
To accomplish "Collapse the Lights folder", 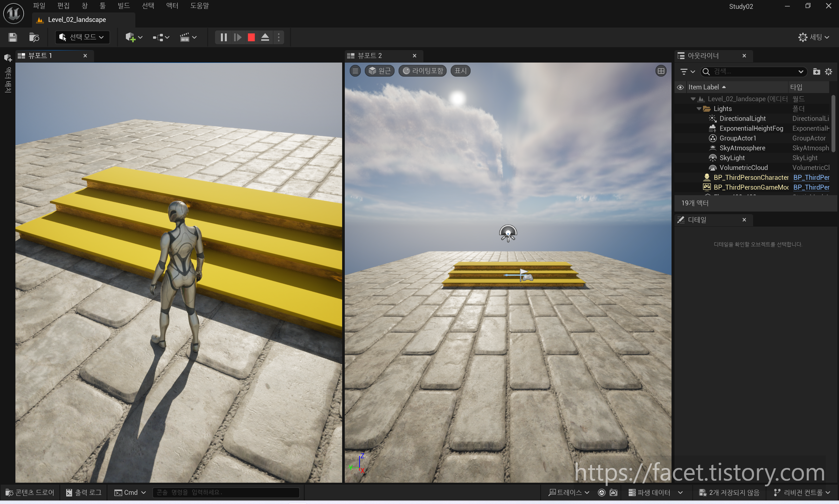I will coord(699,109).
